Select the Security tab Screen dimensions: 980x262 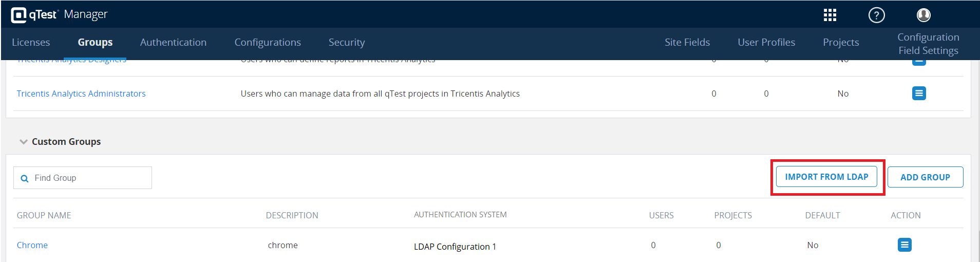tap(347, 43)
